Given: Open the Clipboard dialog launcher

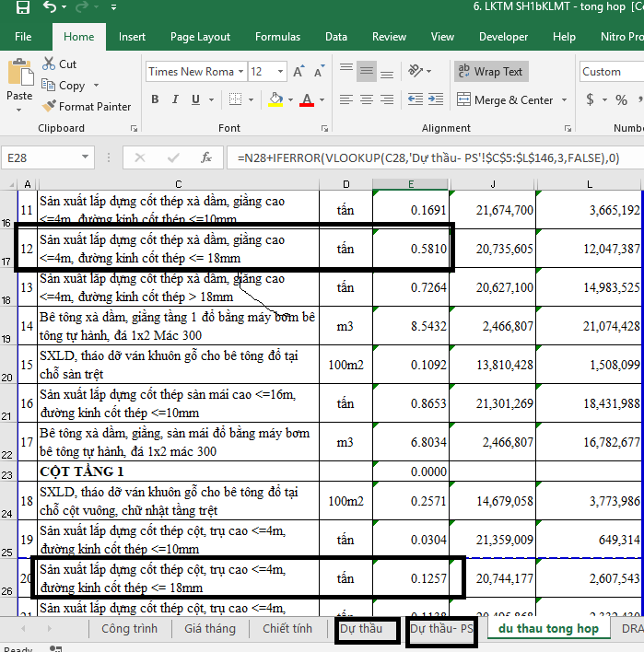Looking at the screenshot, I should [x=134, y=129].
